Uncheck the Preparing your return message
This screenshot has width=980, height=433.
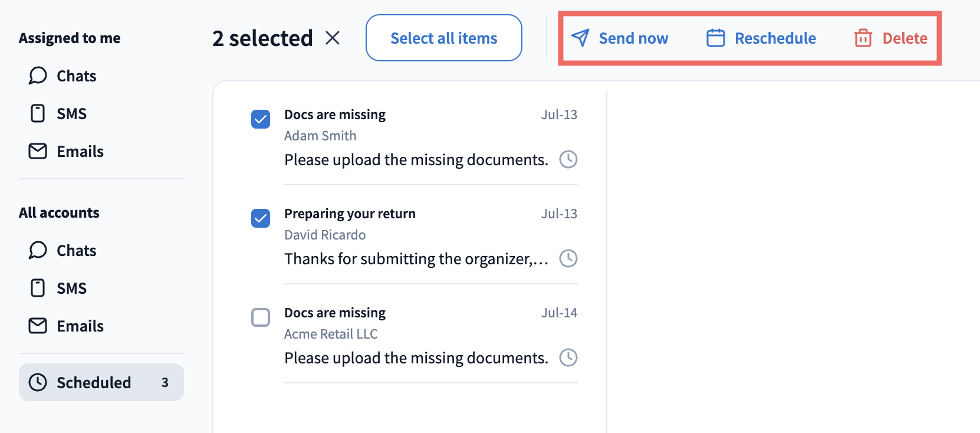[x=261, y=218]
